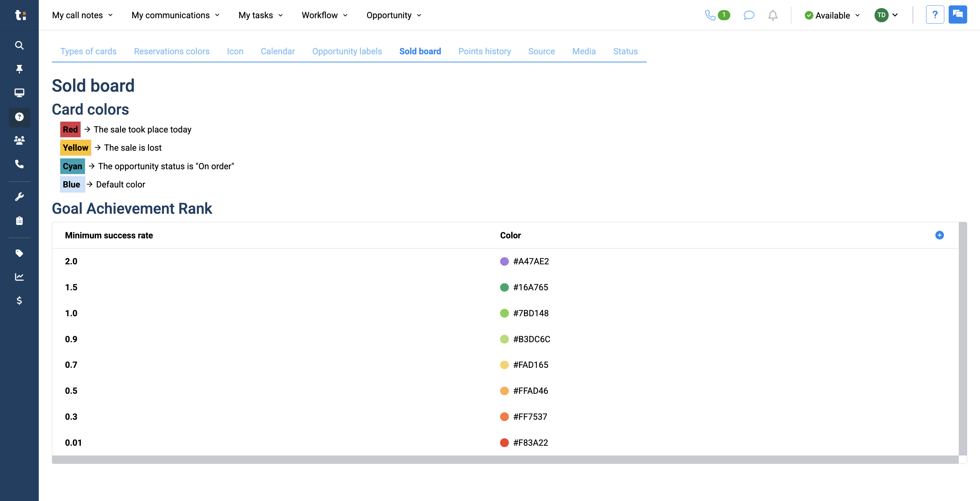Expand the Available status dropdown

click(x=832, y=15)
